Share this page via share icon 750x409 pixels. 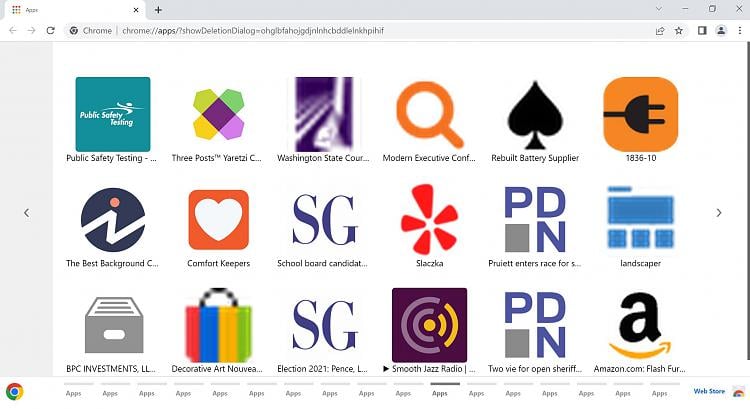pyautogui.click(x=660, y=31)
